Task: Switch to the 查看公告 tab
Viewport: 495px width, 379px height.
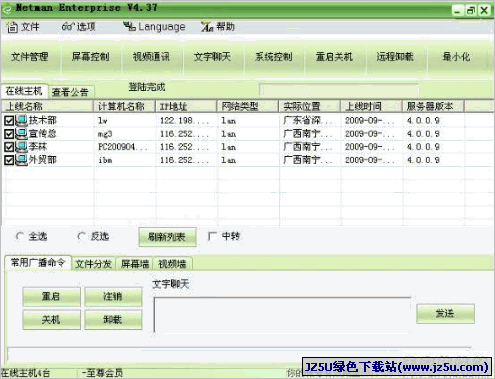Action: click(x=71, y=92)
